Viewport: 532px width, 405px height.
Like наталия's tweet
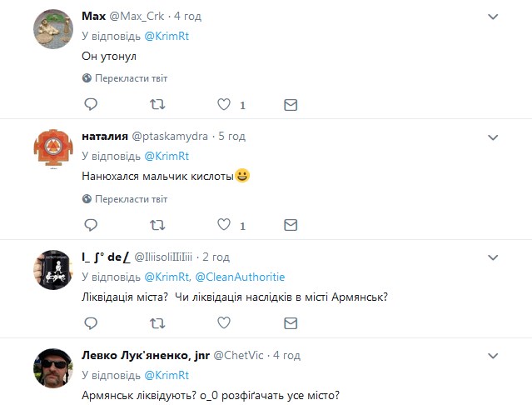coord(223,226)
